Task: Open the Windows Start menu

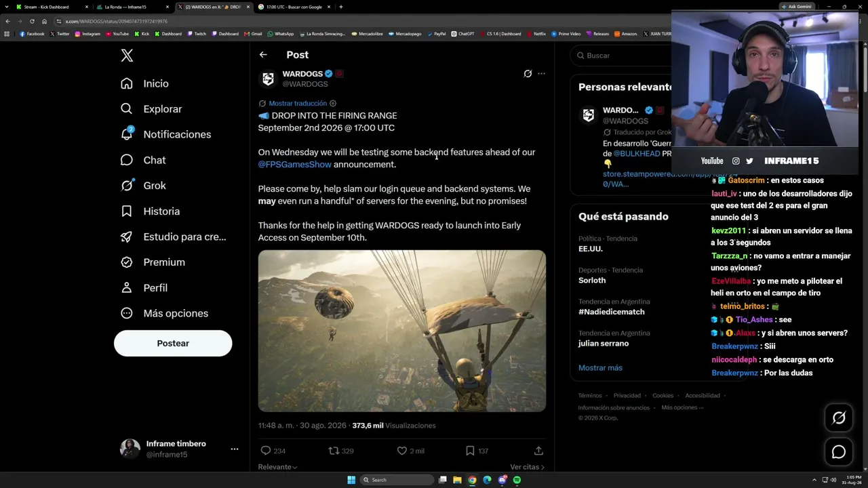Action: click(351, 480)
